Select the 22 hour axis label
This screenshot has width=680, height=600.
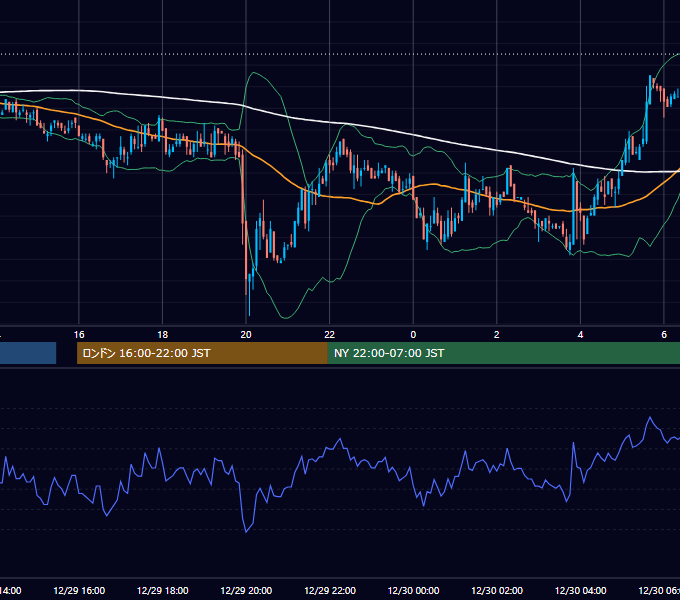point(330,335)
